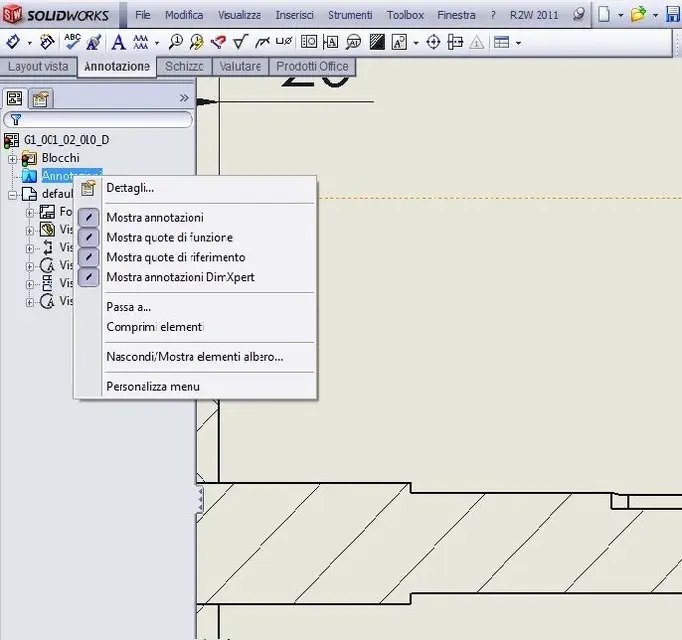Open the Modifica menu
682x640 pixels.
tap(184, 15)
